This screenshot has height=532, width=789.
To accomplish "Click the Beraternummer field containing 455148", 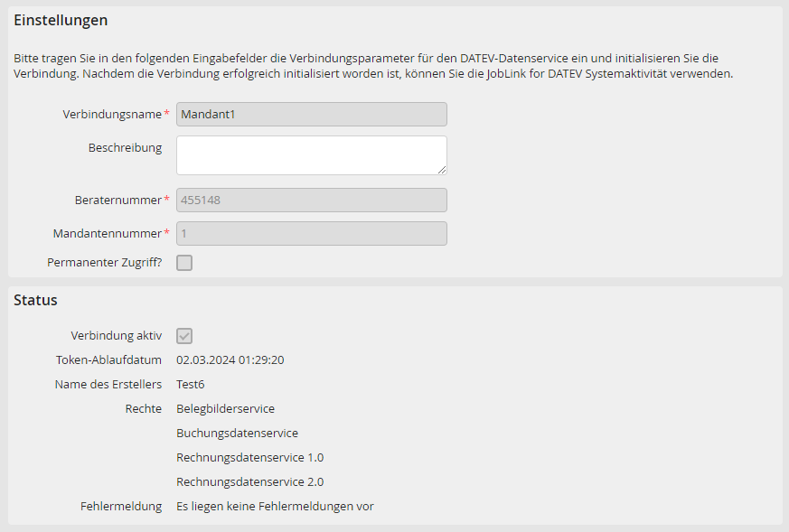I will pyautogui.click(x=311, y=200).
